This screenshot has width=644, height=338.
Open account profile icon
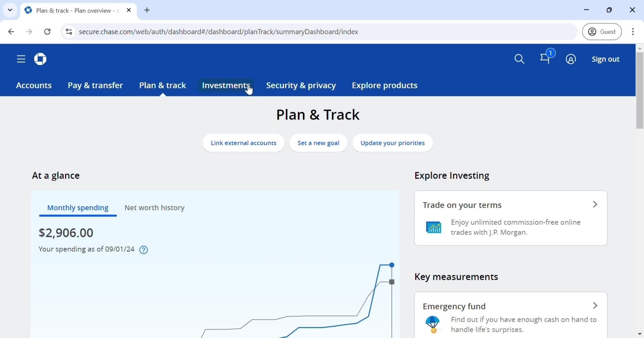571,59
